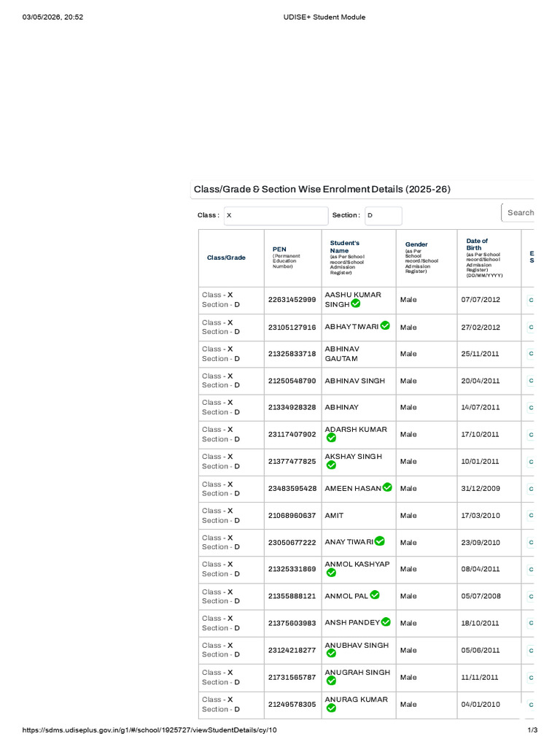
Task: Click green checkmark beside ANMOL PAL
Action: click(375, 595)
